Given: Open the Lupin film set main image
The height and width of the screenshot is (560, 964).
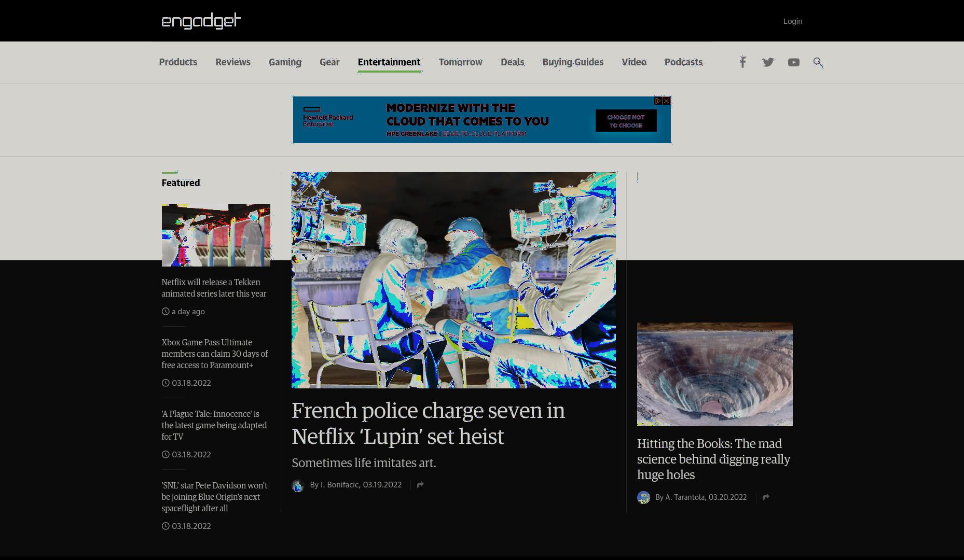Looking at the screenshot, I should pos(453,280).
